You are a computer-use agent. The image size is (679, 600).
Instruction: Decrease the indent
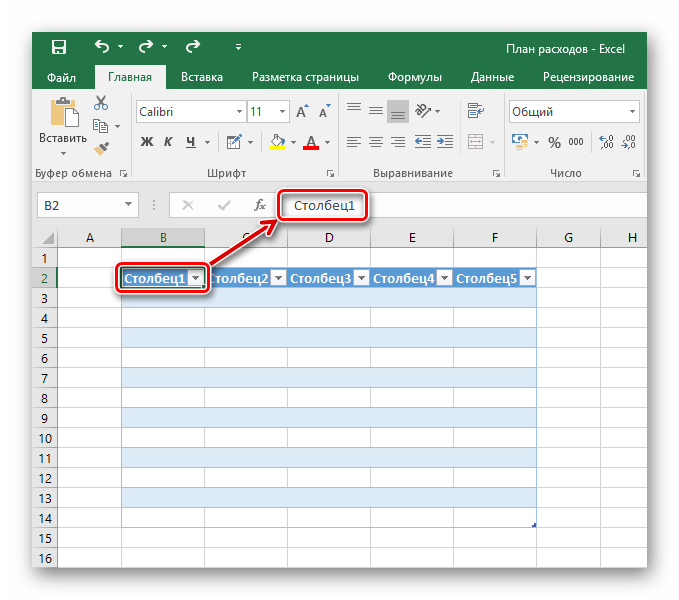pyautogui.click(x=423, y=142)
